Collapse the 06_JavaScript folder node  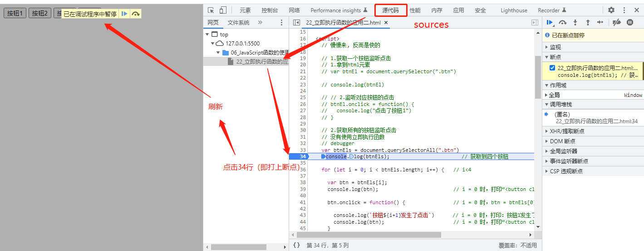tap(218, 52)
